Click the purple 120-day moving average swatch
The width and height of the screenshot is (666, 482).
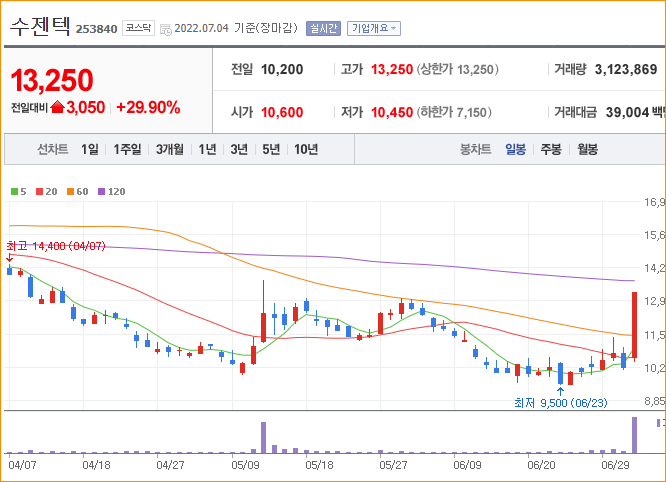(x=102, y=192)
